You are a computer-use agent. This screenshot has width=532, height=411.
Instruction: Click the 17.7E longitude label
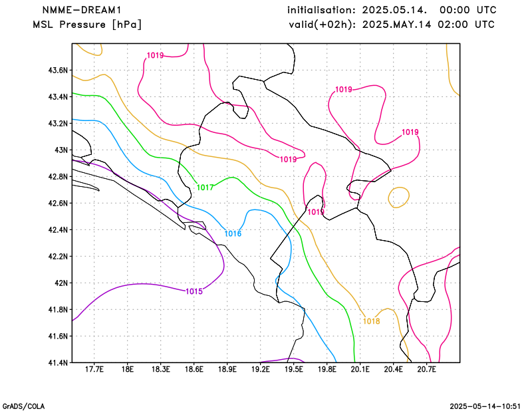pyautogui.click(x=94, y=369)
